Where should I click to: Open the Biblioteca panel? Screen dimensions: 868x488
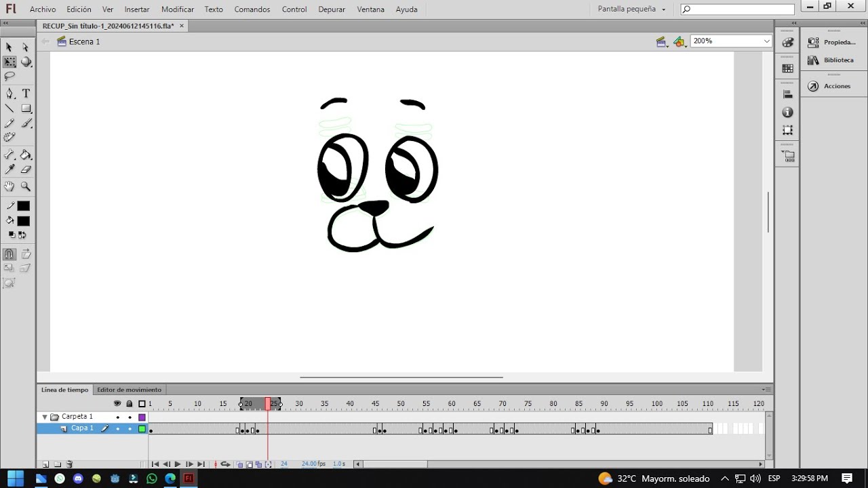tap(831, 60)
